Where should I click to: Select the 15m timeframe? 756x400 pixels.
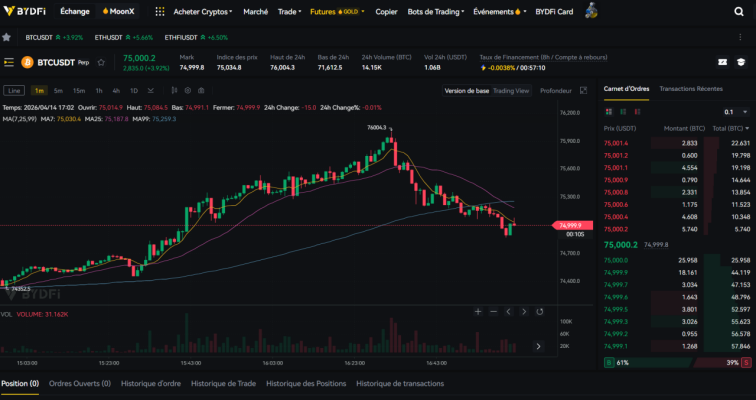[x=79, y=91]
